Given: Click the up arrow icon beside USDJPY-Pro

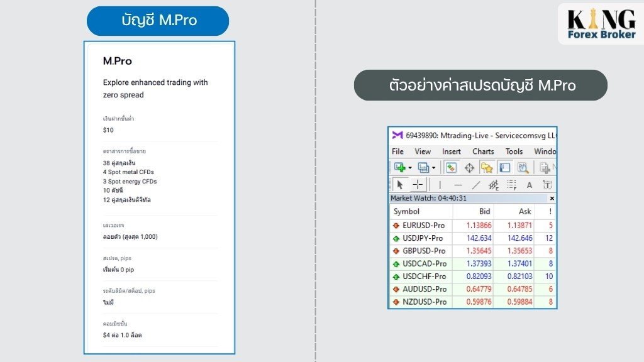Looking at the screenshot, I should pyautogui.click(x=396, y=238).
